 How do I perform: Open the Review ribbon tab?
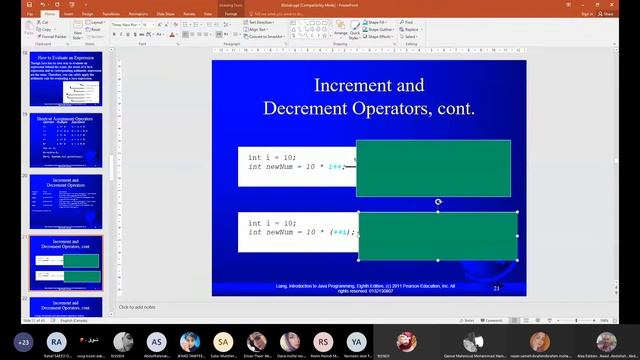pos(189,14)
